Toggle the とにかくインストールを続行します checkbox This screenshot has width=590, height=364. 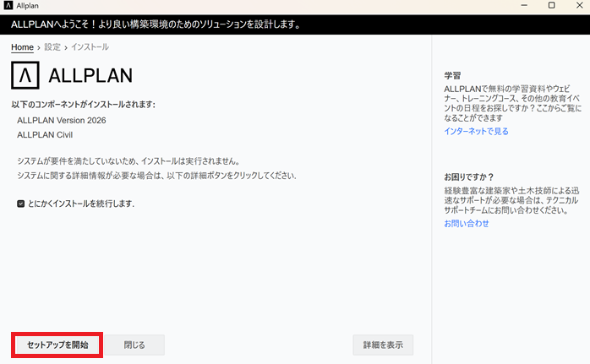tap(21, 204)
